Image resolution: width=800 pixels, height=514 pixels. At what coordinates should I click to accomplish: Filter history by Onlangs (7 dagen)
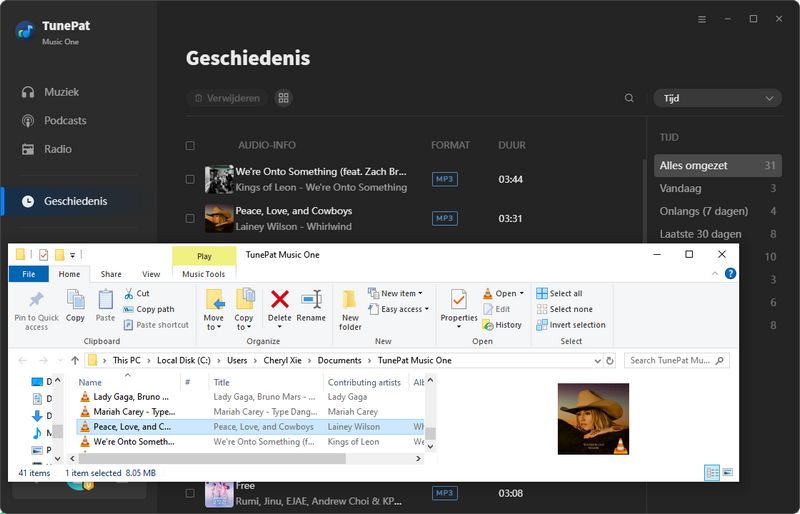[x=717, y=211]
